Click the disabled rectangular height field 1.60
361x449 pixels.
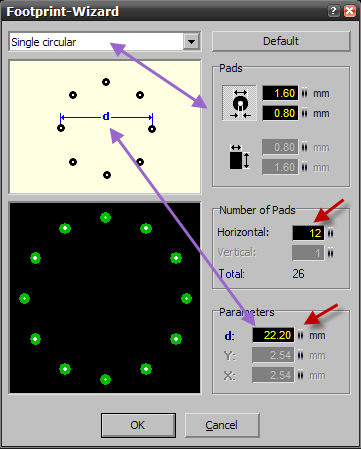coord(280,167)
